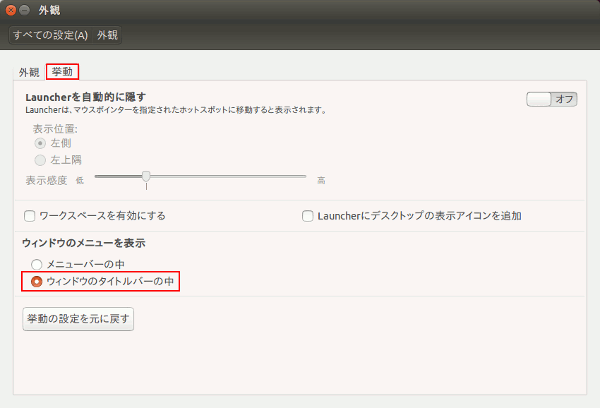Select the メニューバーの中 radio button
This screenshot has height=408, width=600.
click(x=37, y=264)
